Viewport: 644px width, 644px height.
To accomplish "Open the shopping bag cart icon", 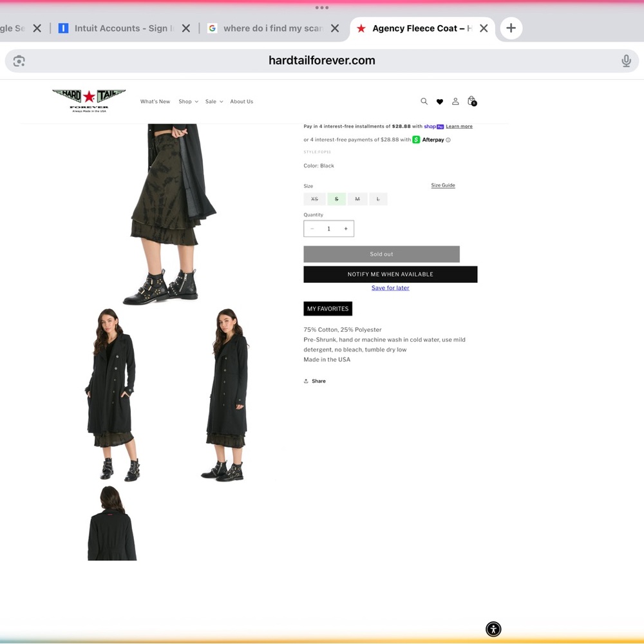I will [472, 101].
